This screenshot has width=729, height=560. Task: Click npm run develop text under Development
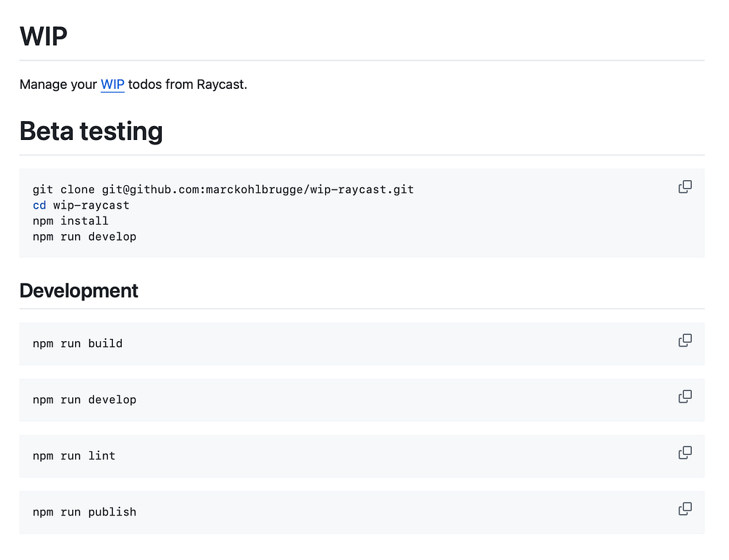pos(85,400)
